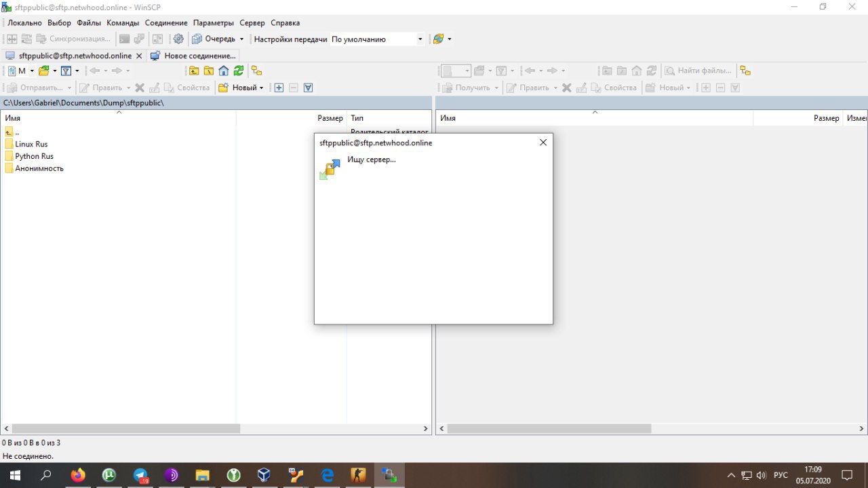
Task: Toggle the local directory tree icon
Action: click(256, 71)
